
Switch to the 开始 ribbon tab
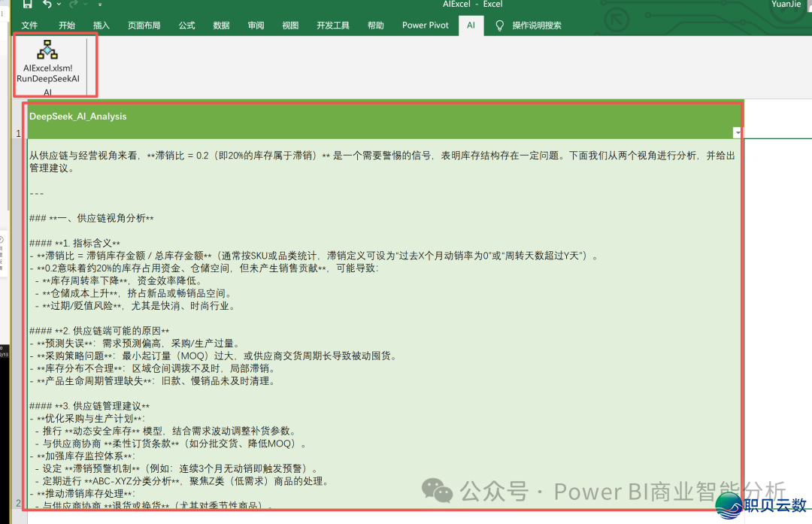(x=66, y=25)
